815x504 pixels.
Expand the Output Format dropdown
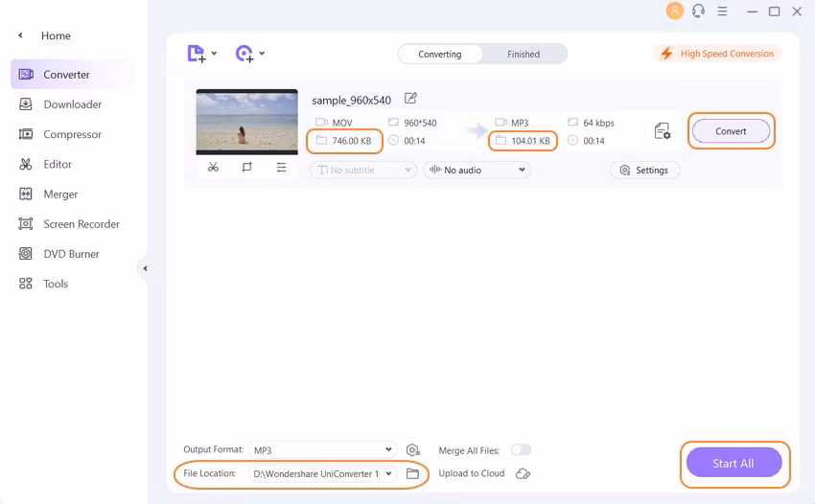click(322, 449)
